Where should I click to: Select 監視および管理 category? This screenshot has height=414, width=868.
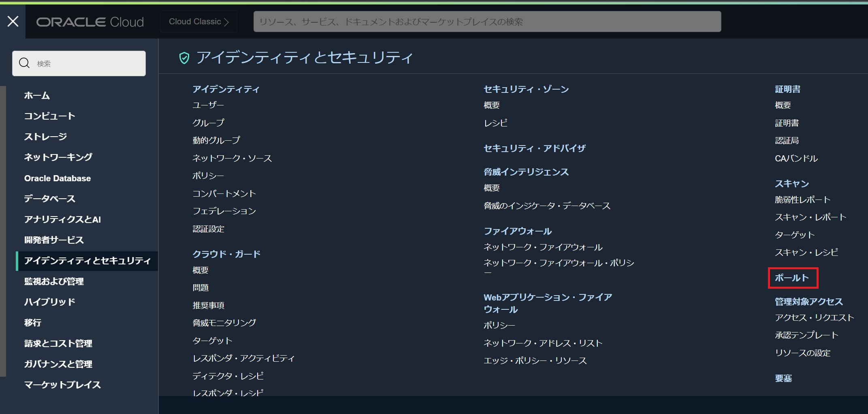point(54,281)
